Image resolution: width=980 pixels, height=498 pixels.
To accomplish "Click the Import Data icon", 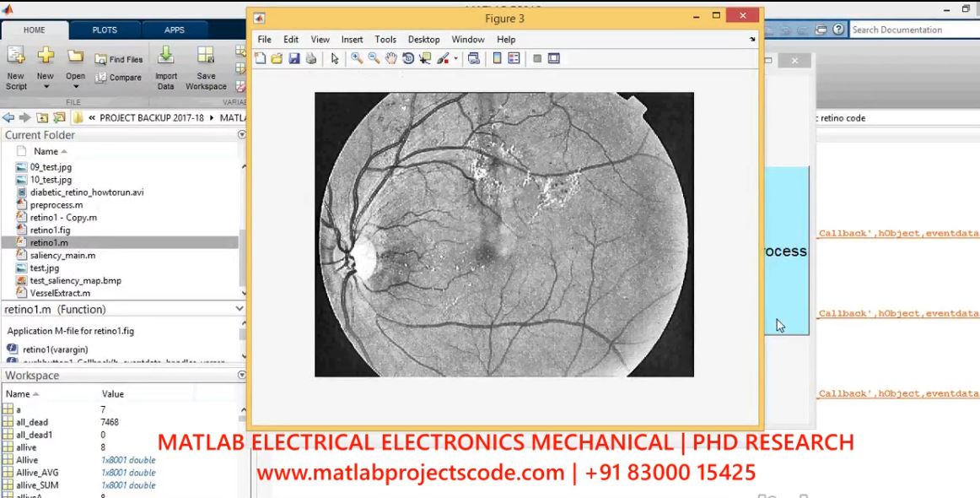I will [x=166, y=68].
